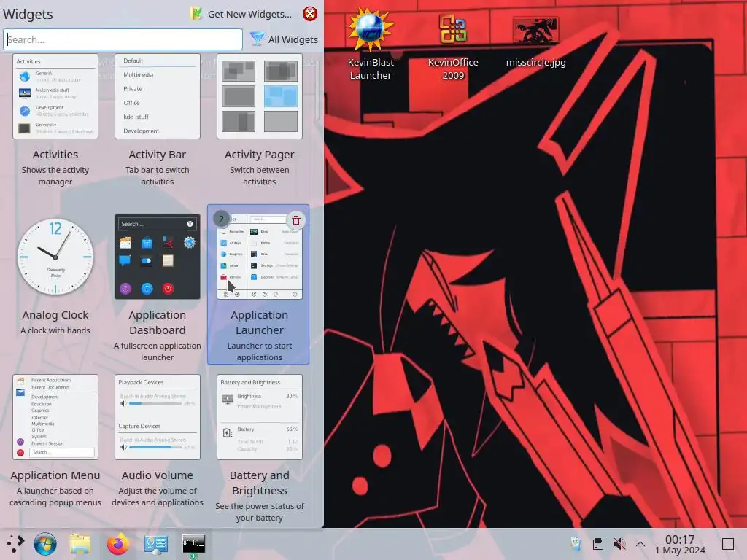Click 'A clock with hands' description
This screenshot has height=560, width=747.
coord(55,330)
